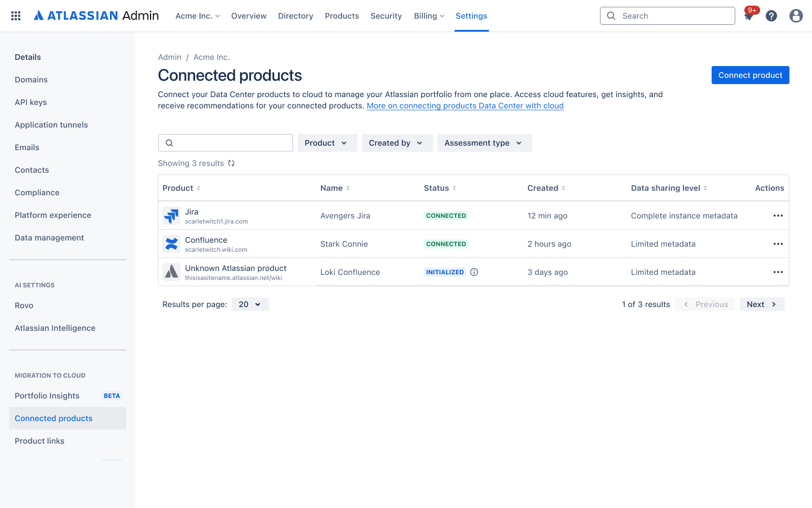Click info icon next to INITIALIZED status
Image resolution: width=812 pixels, height=508 pixels.
tap(474, 272)
